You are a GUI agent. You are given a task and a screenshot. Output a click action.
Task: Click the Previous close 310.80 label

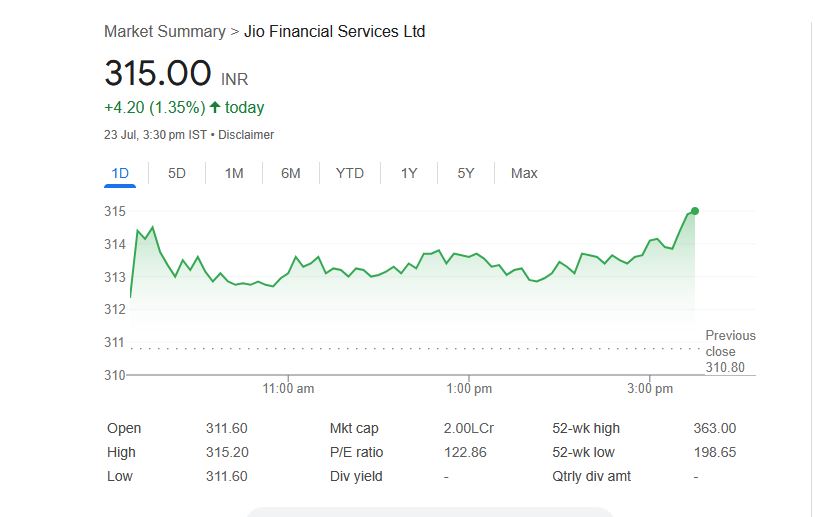pos(730,352)
